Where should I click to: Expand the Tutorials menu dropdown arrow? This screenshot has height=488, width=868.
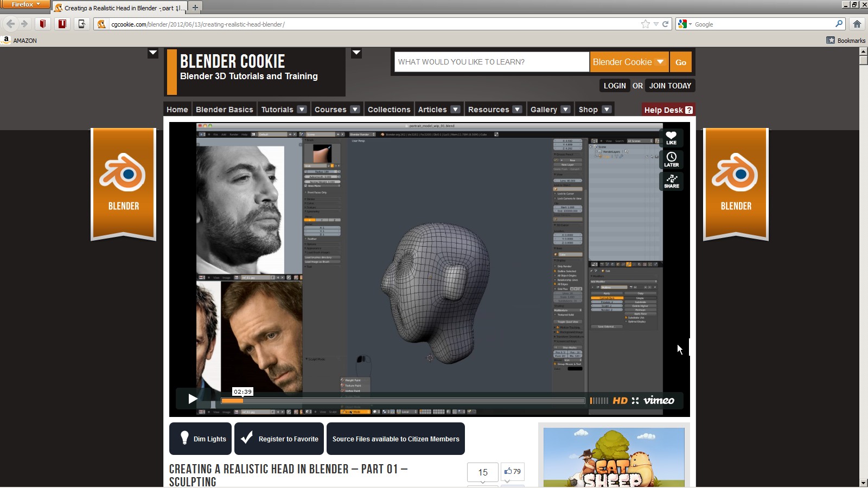pyautogui.click(x=302, y=109)
